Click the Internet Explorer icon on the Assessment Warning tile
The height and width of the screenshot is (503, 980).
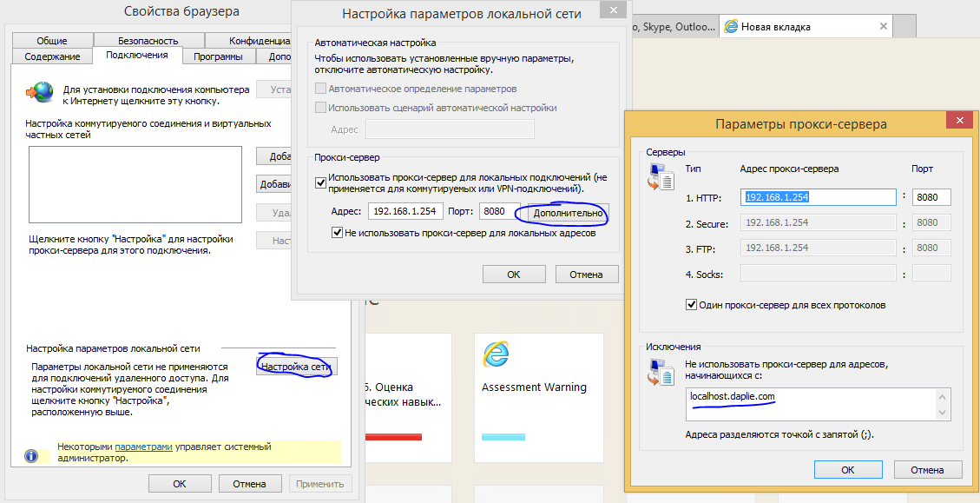(x=496, y=353)
